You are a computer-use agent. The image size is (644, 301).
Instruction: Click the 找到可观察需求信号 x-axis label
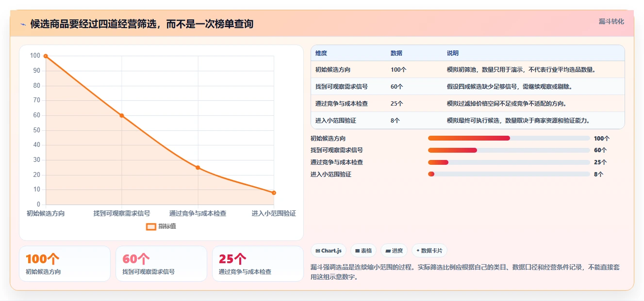pyautogui.click(x=122, y=213)
